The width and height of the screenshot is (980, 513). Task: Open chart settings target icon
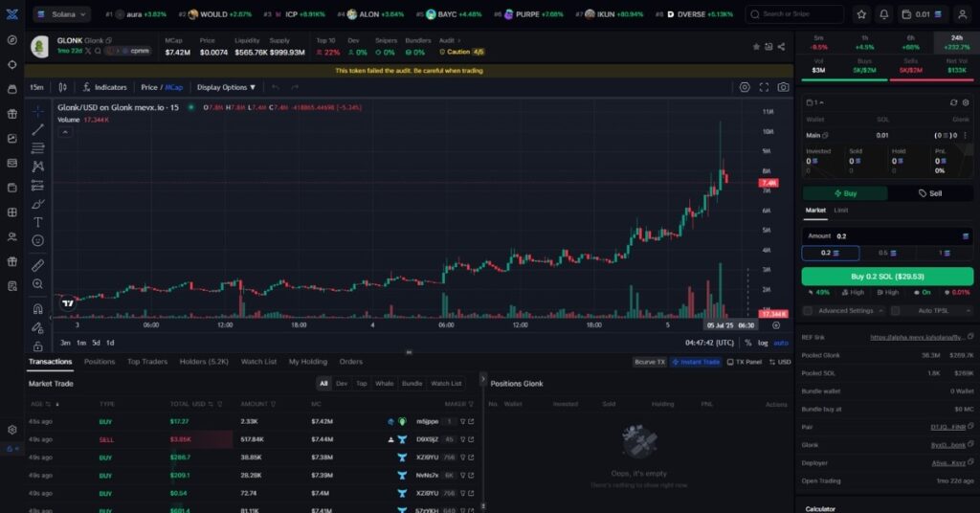tap(745, 87)
